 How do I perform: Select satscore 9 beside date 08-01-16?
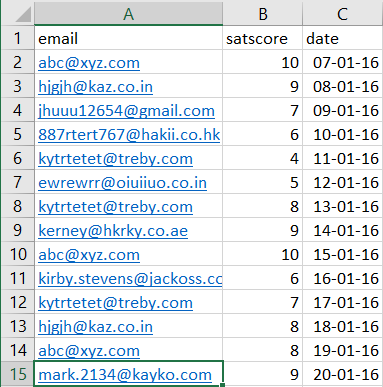(263, 86)
